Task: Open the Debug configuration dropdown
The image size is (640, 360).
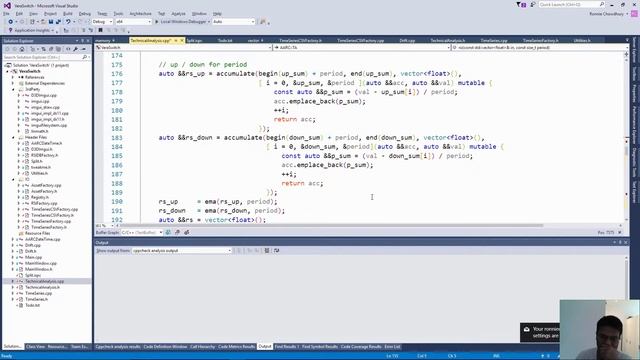Action: [x=102, y=22]
